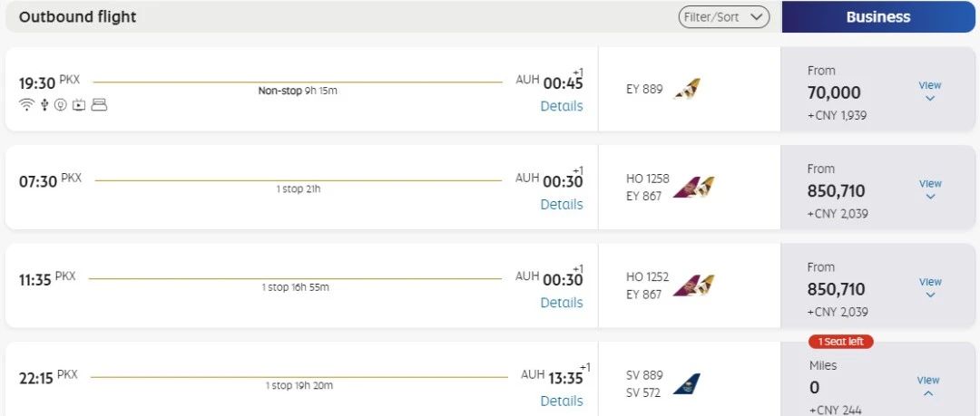
Task: Click the airline logos beside HO 1258
Action: coord(693,188)
